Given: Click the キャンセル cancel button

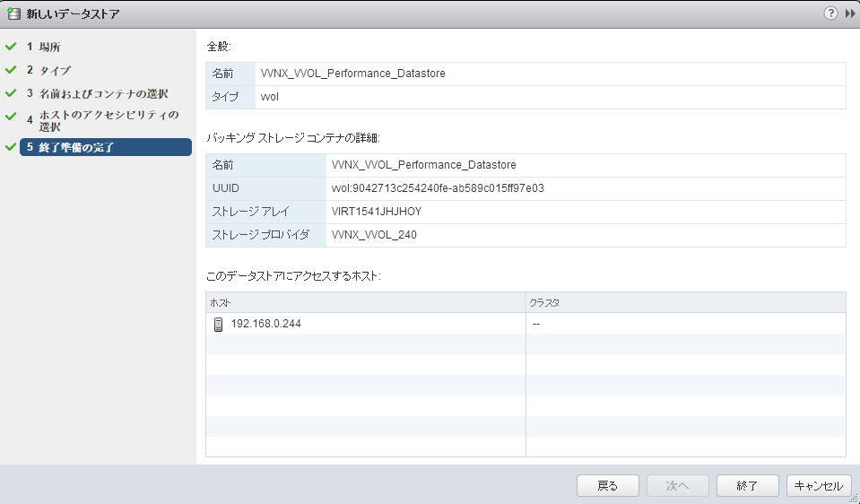Looking at the screenshot, I should point(819,486).
